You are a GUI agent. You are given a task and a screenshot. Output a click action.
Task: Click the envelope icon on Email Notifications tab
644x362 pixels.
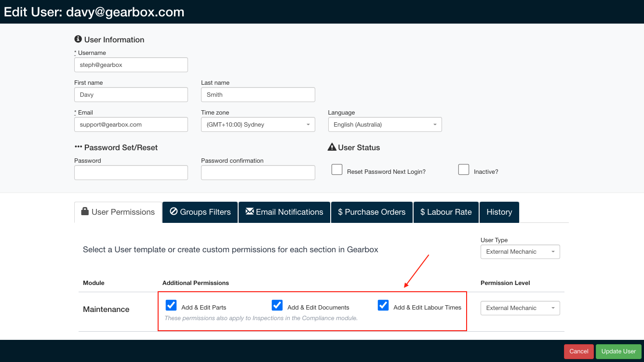pos(250,212)
